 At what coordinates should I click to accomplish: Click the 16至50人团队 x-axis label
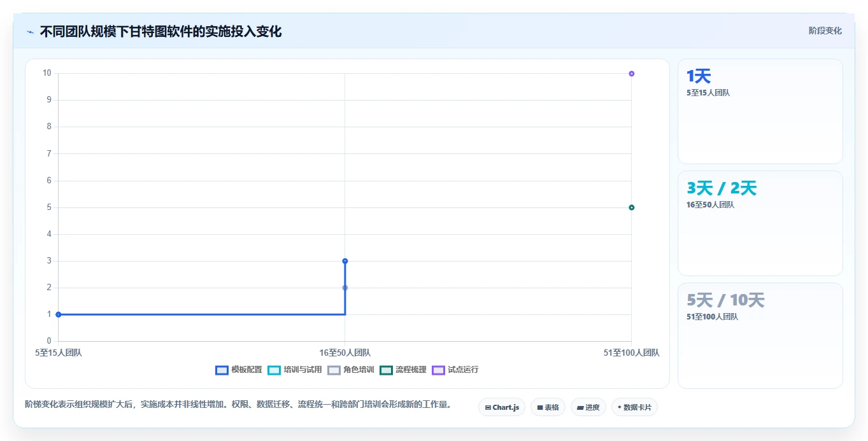pos(345,353)
